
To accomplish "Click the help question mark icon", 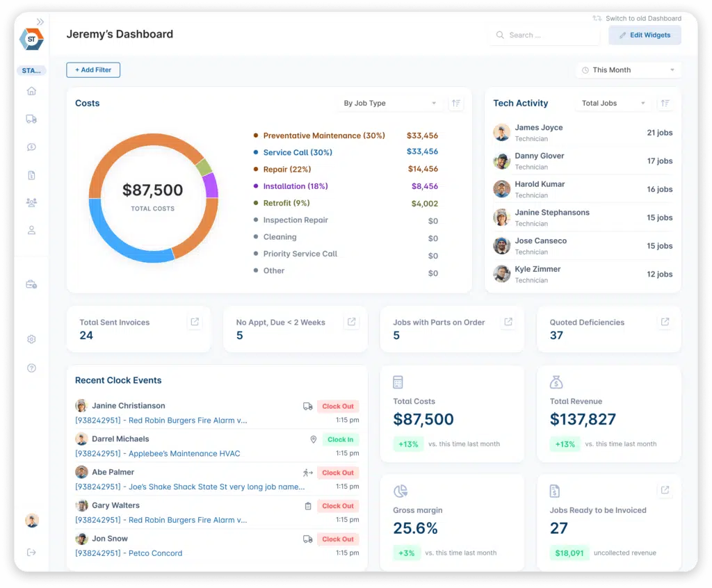I will tap(31, 368).
